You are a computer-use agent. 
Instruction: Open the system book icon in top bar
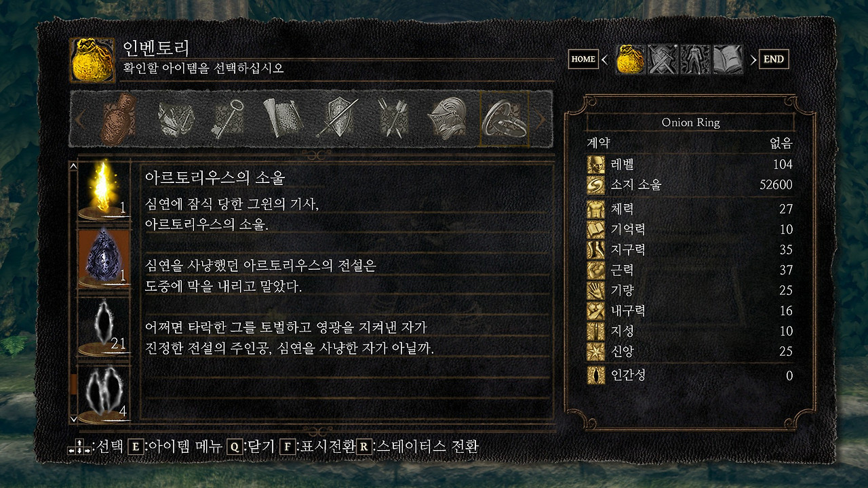728,60
